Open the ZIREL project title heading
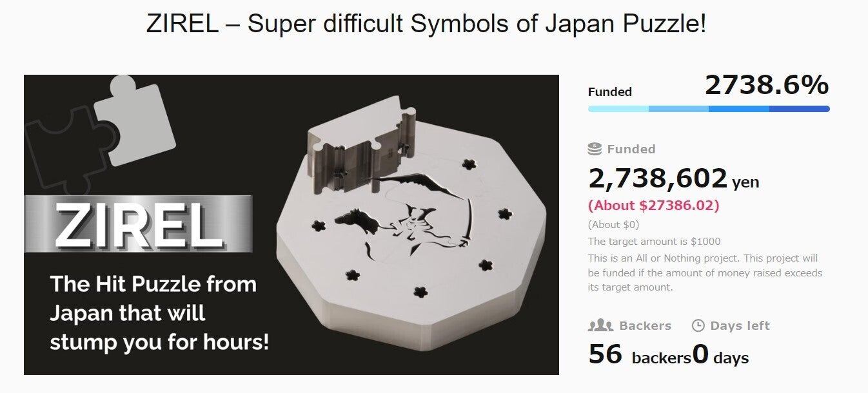Viewport: 868px width, 393px height. tap(426, 24)
